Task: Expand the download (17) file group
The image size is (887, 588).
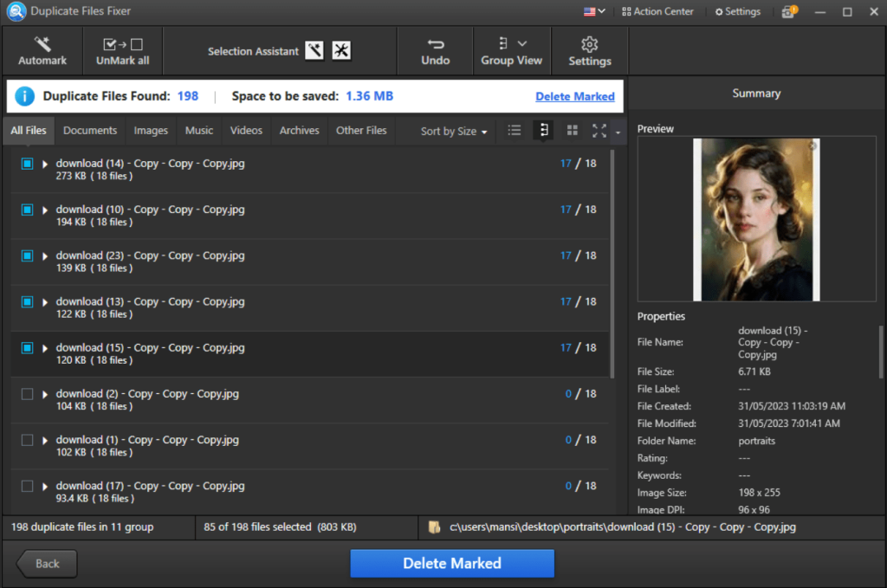Action: 45,487
